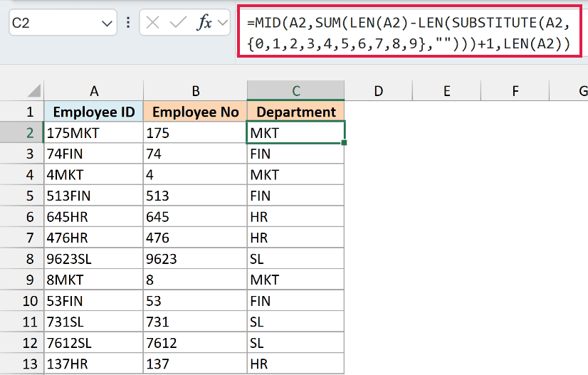Select Department cell FIN in row 10

pyautogui.click(x=296, y=301)
